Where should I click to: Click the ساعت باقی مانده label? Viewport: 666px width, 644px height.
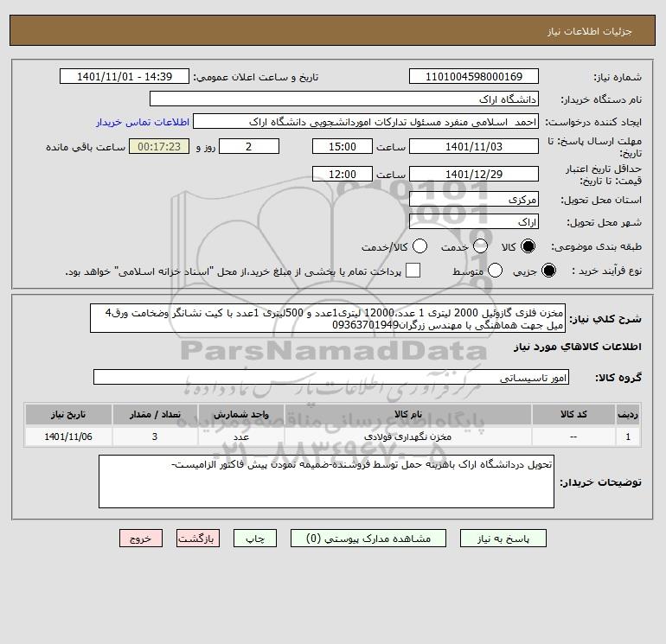point(86,147)
